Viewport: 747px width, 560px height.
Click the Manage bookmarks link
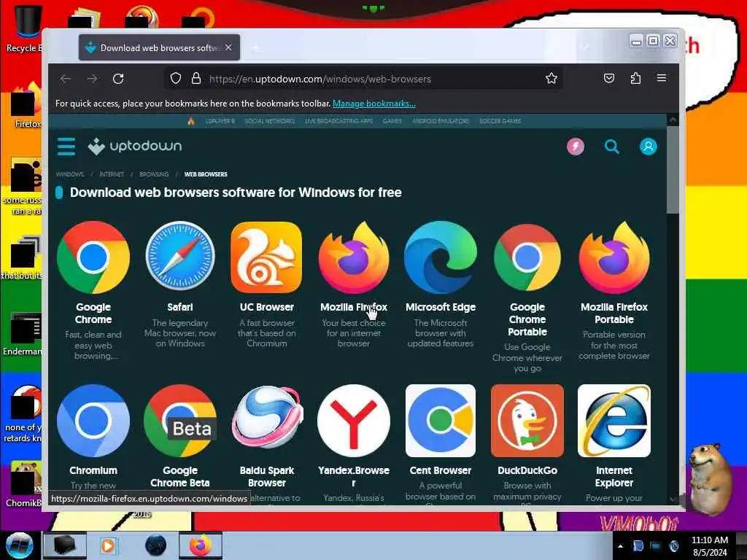(x=374, y=104)
